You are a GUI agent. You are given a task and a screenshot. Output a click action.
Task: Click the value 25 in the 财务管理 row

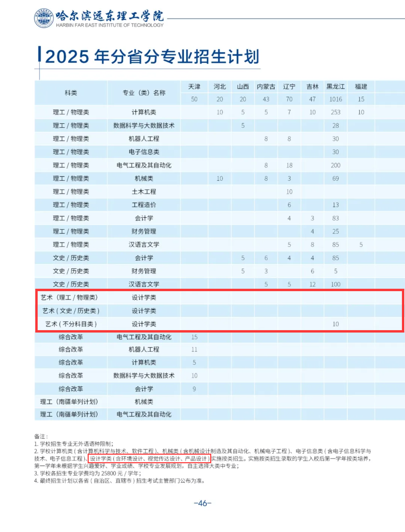pos(336,231)
